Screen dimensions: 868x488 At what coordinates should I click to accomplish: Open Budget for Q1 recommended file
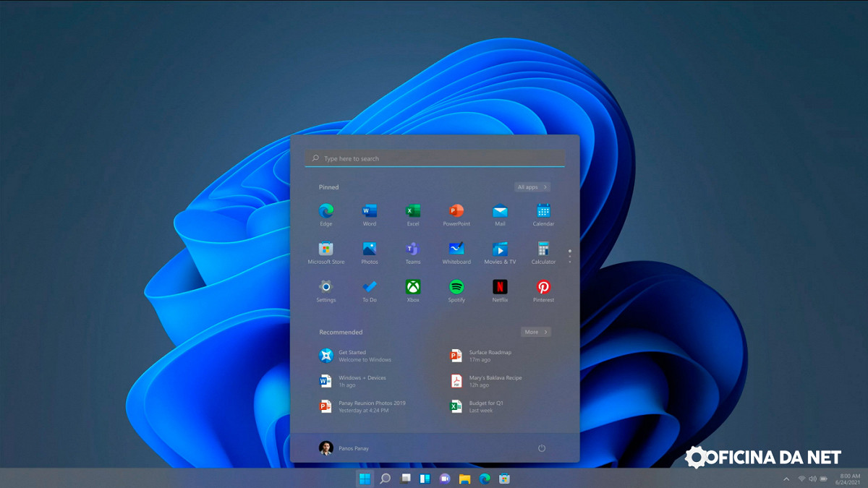(485, 406)
